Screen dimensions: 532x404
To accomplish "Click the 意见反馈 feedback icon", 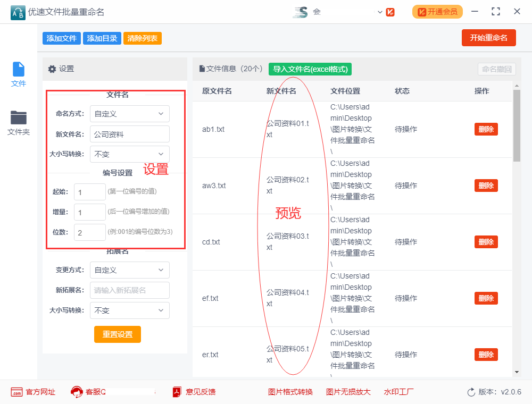I will (x=177, y=392).
